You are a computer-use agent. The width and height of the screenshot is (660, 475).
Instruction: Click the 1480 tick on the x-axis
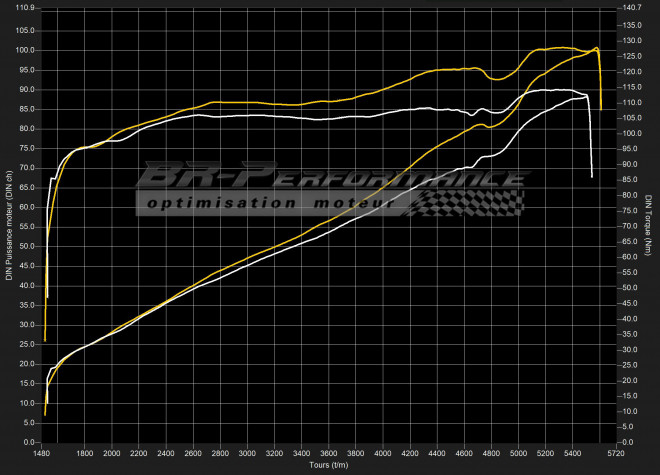point(42,452)
